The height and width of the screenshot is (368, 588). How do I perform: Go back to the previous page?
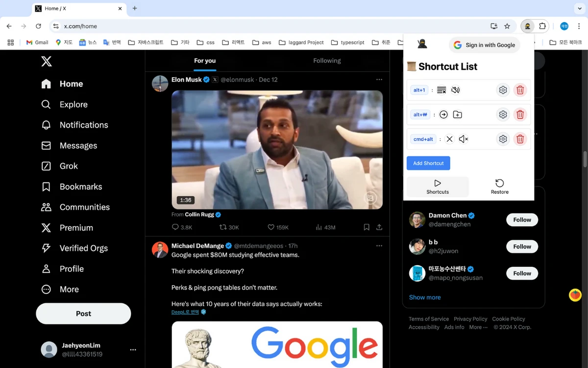pyautogui.click(x=9, y=26)
